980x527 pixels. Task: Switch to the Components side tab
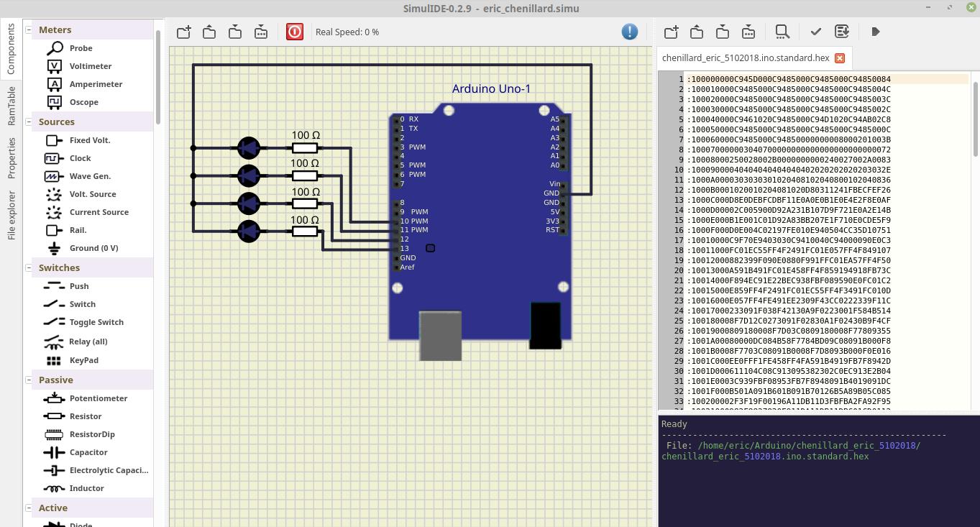click(x=11, y=48)
